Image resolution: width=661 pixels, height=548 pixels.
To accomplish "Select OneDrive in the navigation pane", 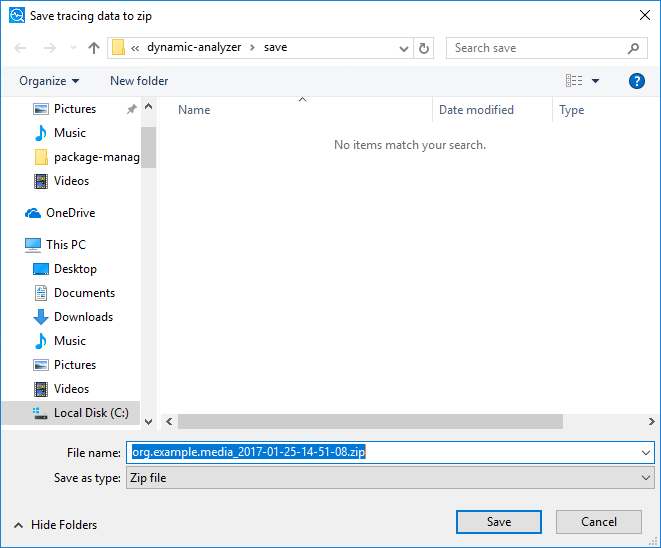I will tap(70, 213).
